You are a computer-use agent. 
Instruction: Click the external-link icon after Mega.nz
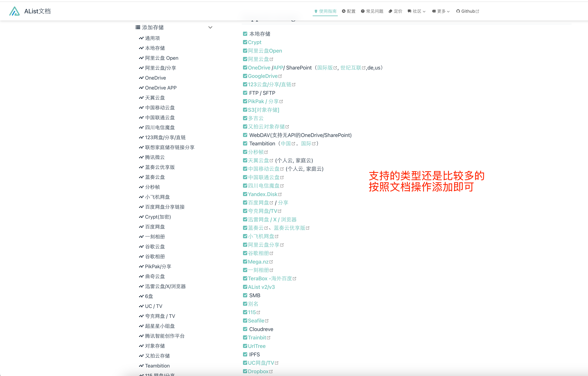click(x=271, y=262)
